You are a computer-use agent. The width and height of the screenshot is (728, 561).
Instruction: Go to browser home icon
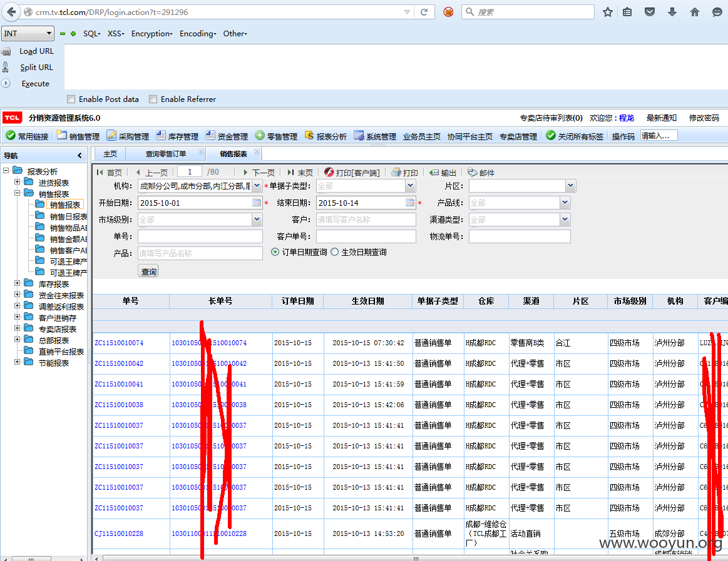pyautogui.click(x=695, y=12)
